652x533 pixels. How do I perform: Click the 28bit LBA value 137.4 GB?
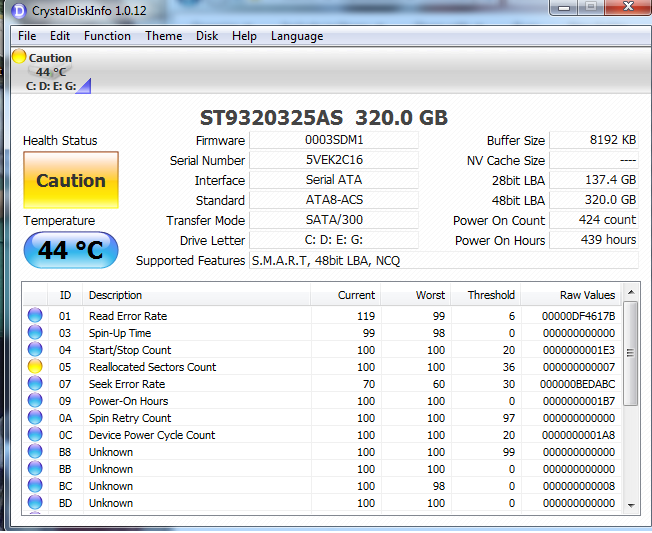[594, 180]
